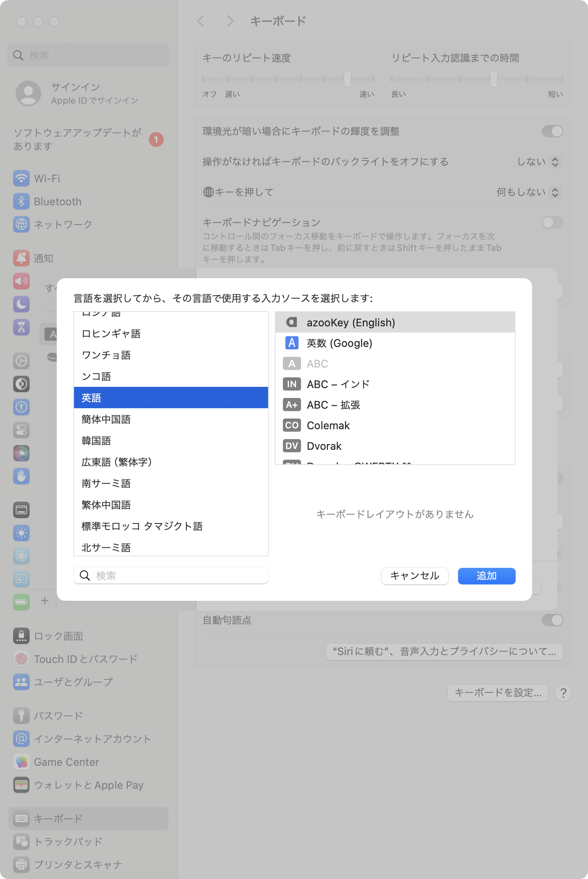Open globe key 何もしない dropdown

[528, 192]
